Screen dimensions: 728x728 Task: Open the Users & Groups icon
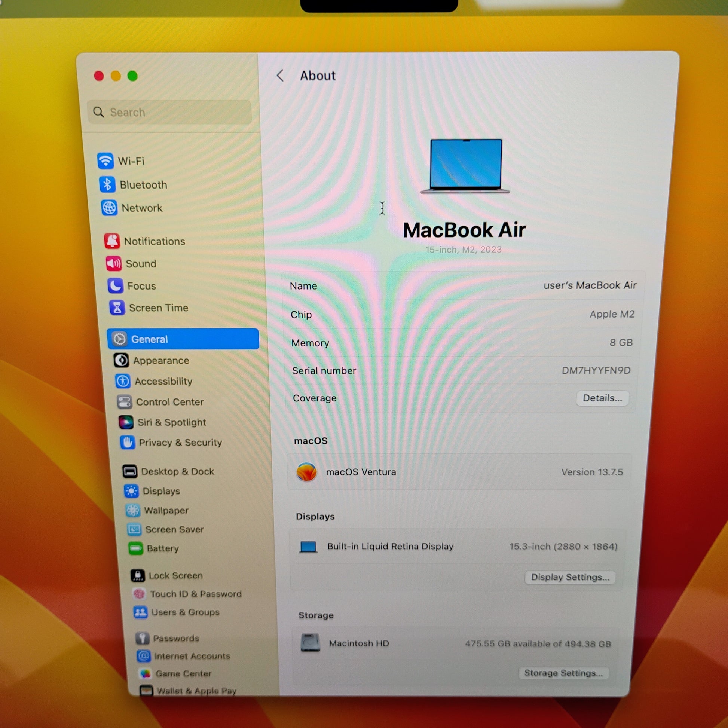pyautogui.click(x=141, y=612)
